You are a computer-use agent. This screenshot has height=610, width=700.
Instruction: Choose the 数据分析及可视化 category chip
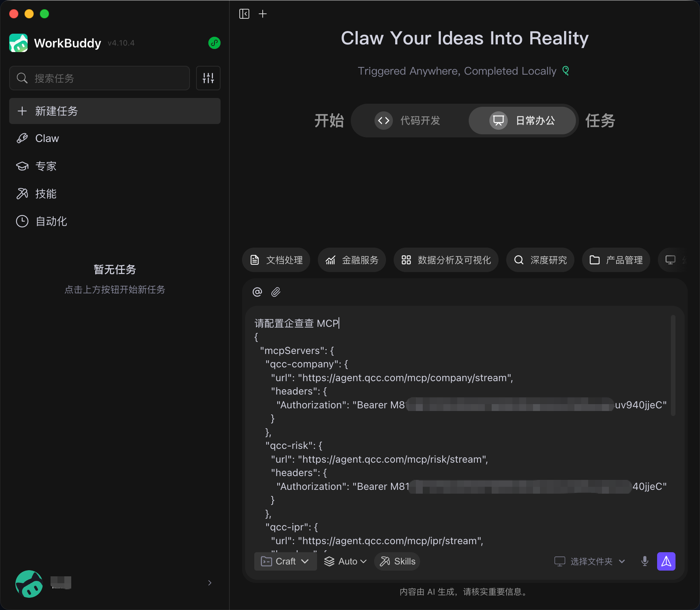[446, 260]
